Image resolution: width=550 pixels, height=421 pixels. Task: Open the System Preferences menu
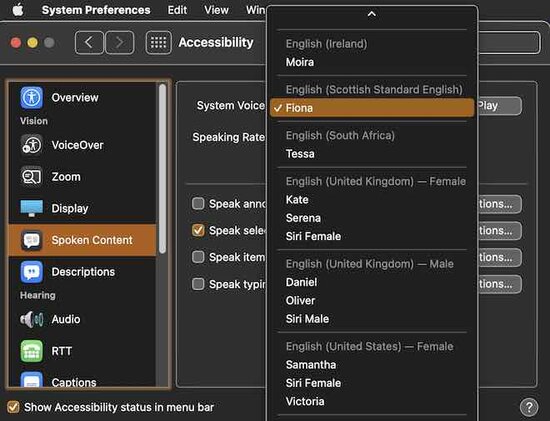tap(96, 10)
